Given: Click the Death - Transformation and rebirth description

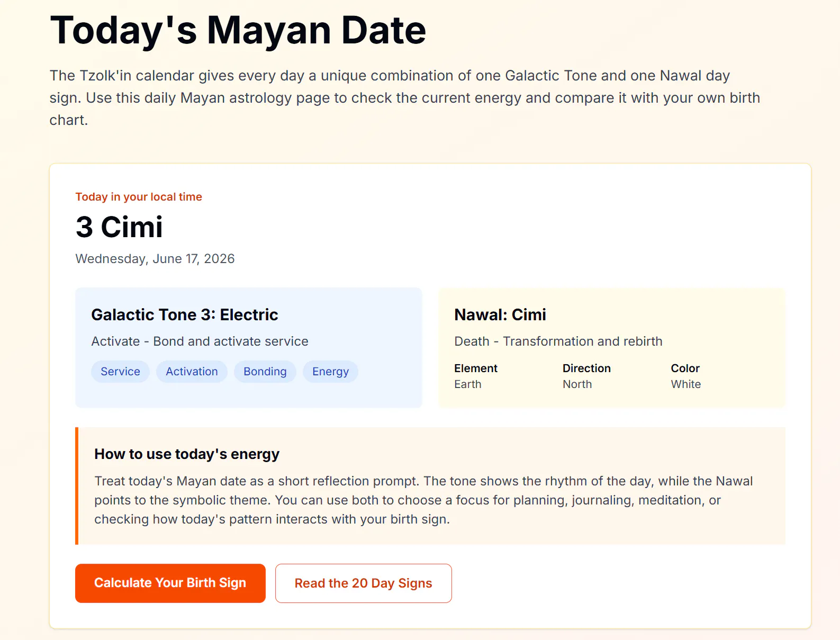Looking at the screenshot, I should point(558,341).
